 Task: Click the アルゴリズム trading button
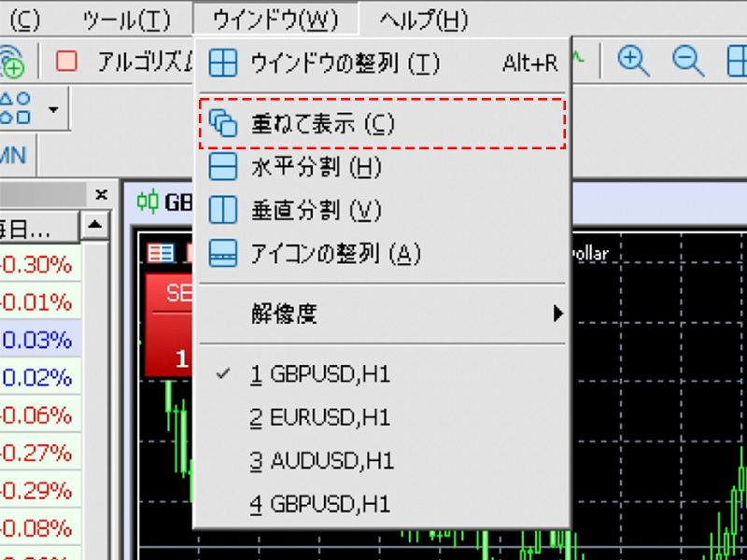click(131, 59)
